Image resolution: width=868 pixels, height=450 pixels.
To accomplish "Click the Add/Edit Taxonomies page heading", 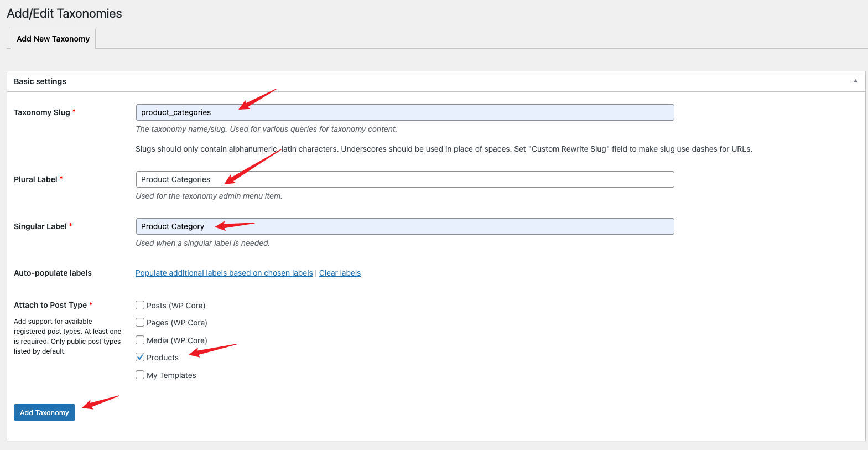I will pos(64,13).
